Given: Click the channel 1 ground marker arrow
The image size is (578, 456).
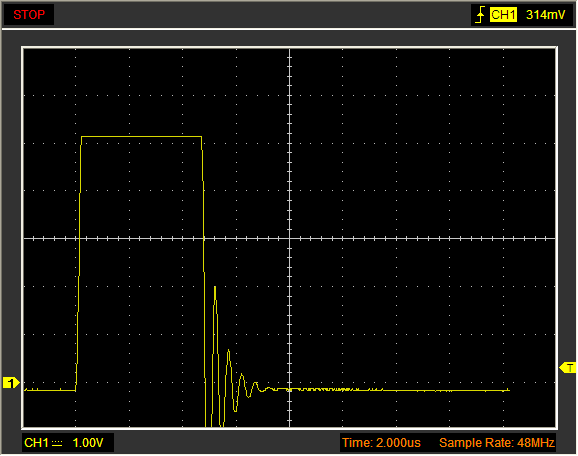Looking at the screenshot, I should pyautogui.click(x=11, y=383).
